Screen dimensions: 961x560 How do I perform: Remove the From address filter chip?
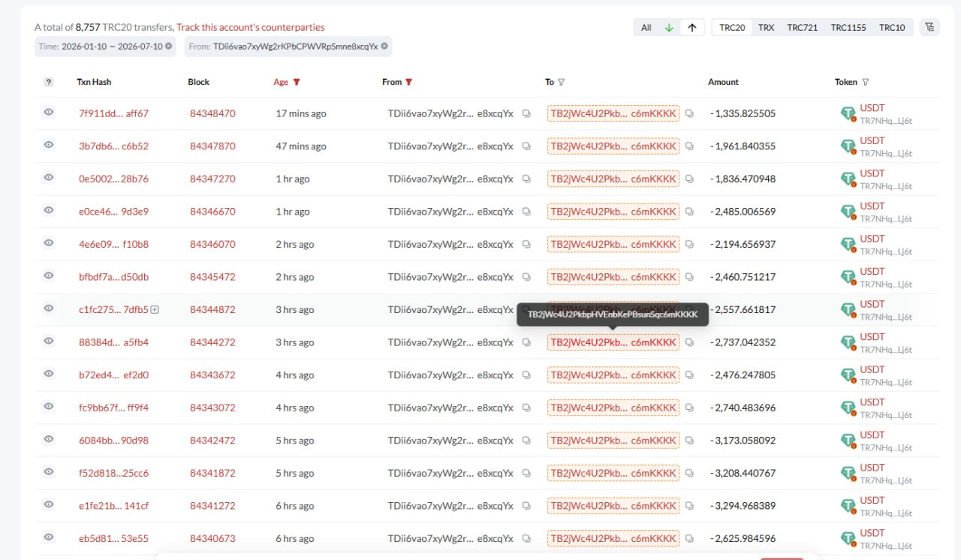click(x=384, y=46)
